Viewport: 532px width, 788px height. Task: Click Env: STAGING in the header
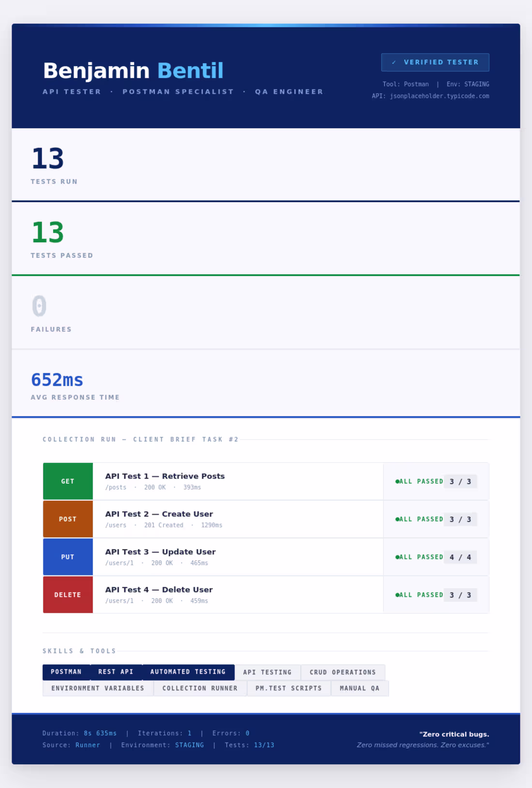pyautogui.click(x=468, y=84)
